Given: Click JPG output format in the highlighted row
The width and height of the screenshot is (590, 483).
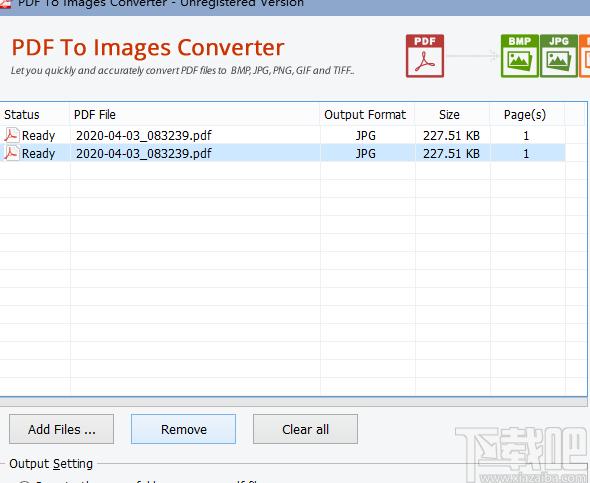Looking at the screenshot, I should tap(366, 153).
